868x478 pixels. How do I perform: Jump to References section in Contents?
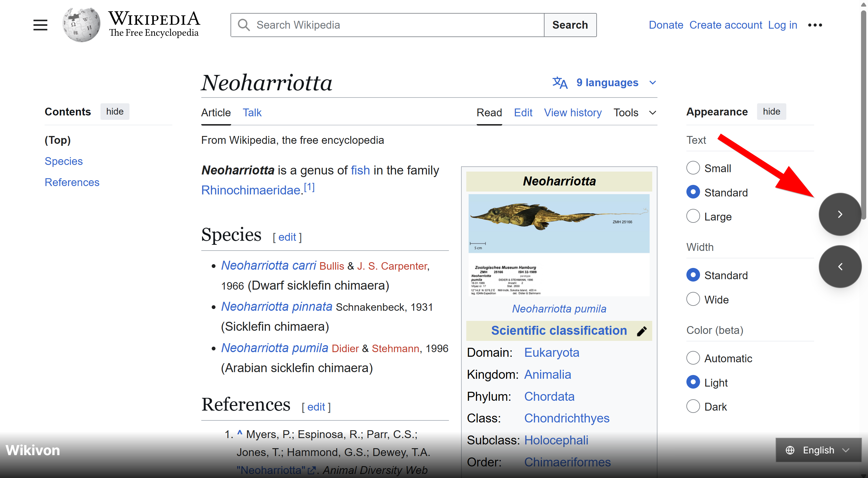click(x=72, y=182)
